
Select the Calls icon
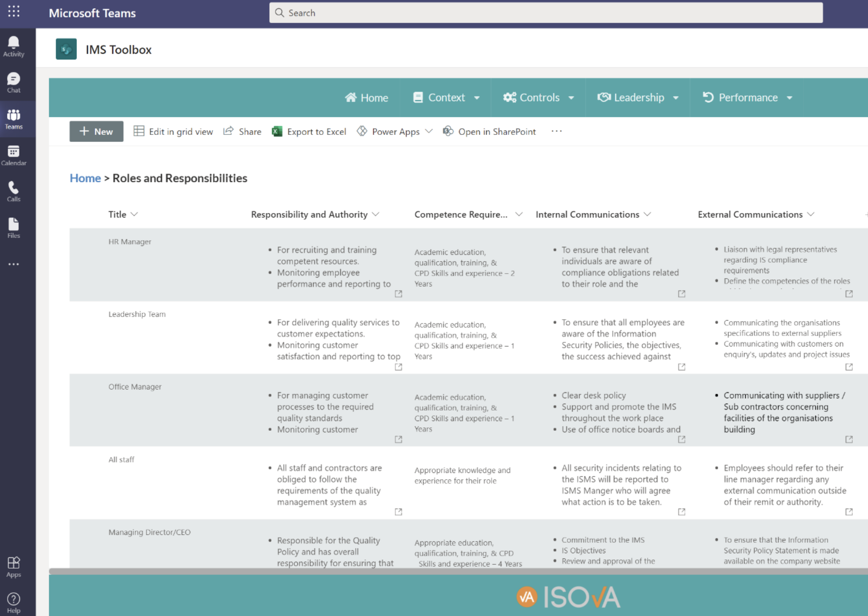tap(13, 191)
